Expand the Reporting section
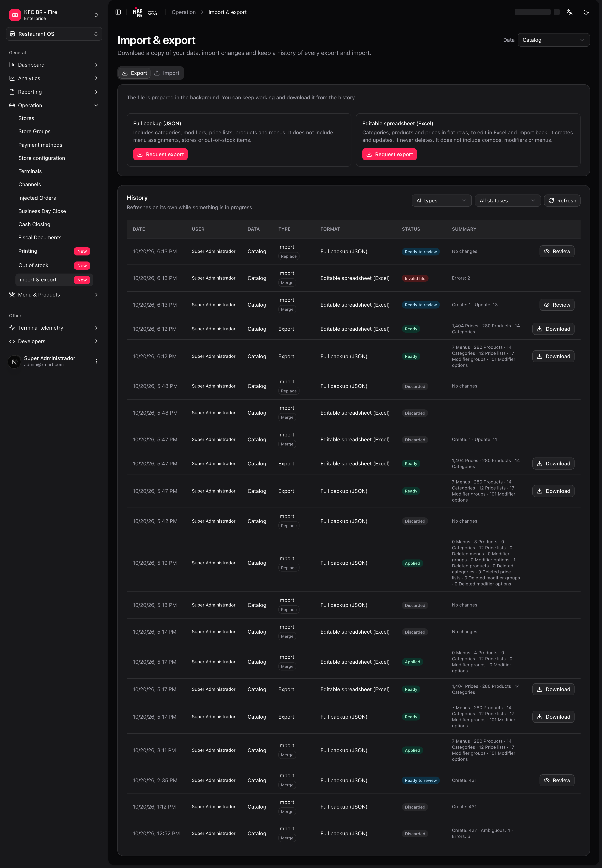Image resolution: width=602 pixels, height=868 pixels. (x=54, y=92)
